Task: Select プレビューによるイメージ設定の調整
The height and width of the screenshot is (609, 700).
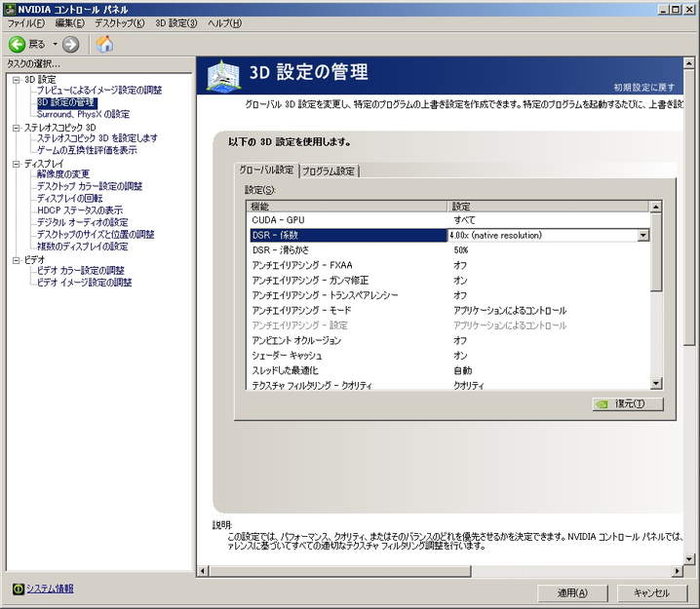Action: pos(99,90)
